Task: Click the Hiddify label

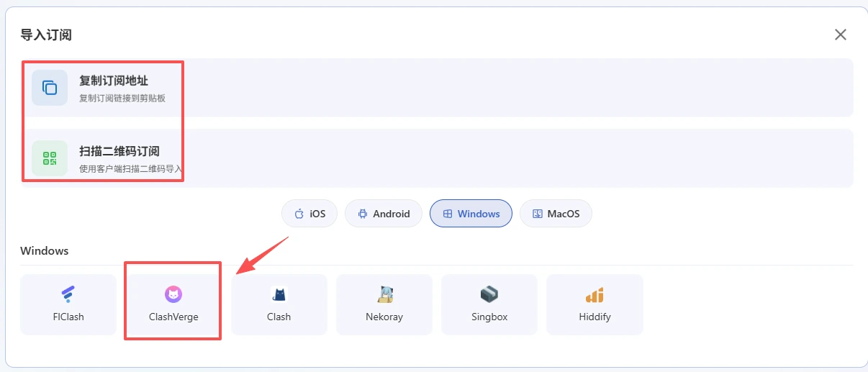Action: click(595, 317)
